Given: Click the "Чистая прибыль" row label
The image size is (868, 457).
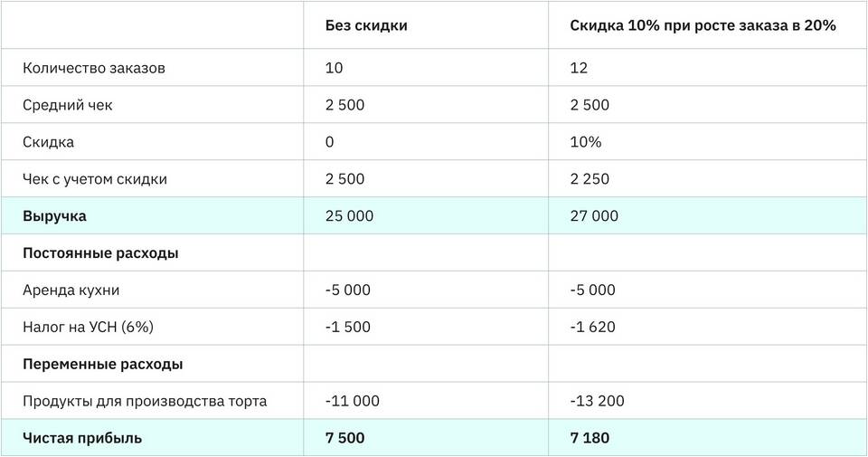Looking at the screenshot, I should click(82, 438).
